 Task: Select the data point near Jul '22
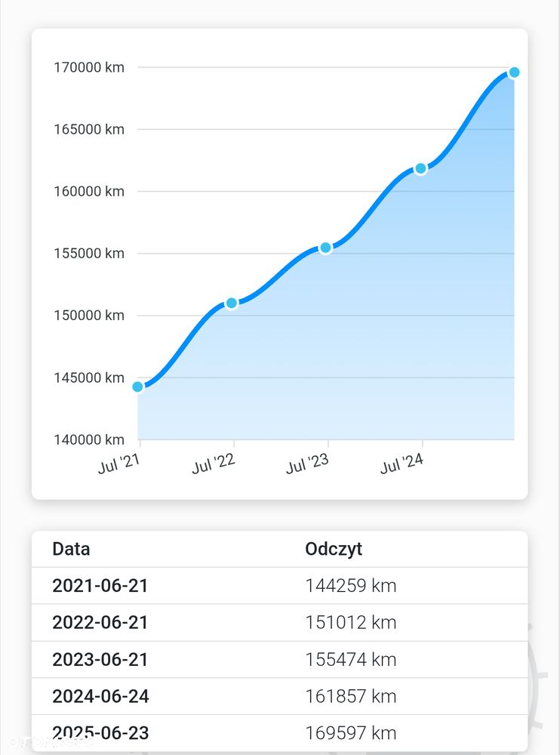click(x=232, y=303)
